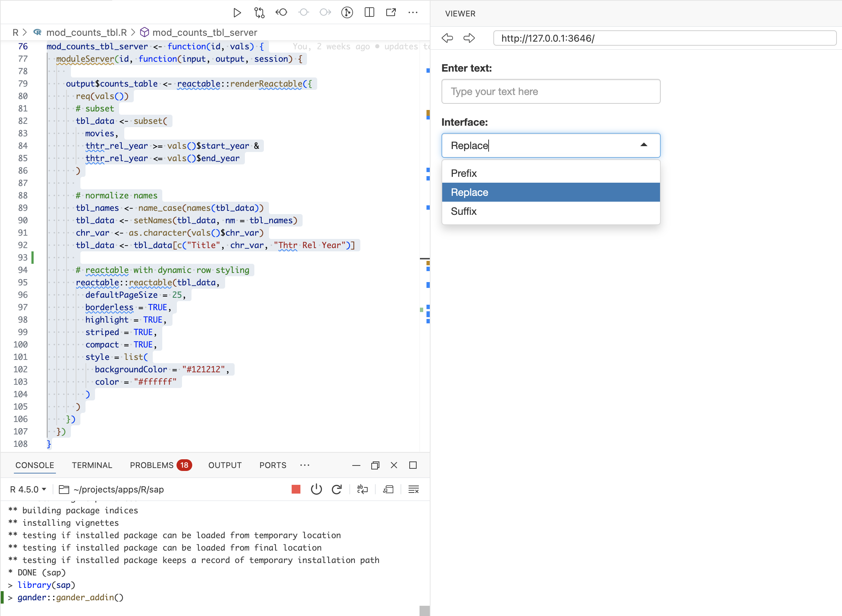Screen dimensions: 842x616
Task: Click the console scrollbar thumb
Action: [x=424, y=611]
